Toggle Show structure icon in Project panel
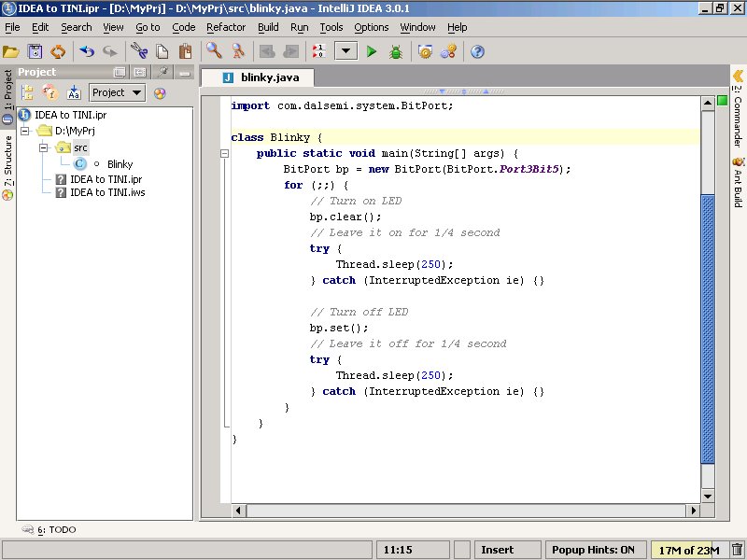 [28, 92]
